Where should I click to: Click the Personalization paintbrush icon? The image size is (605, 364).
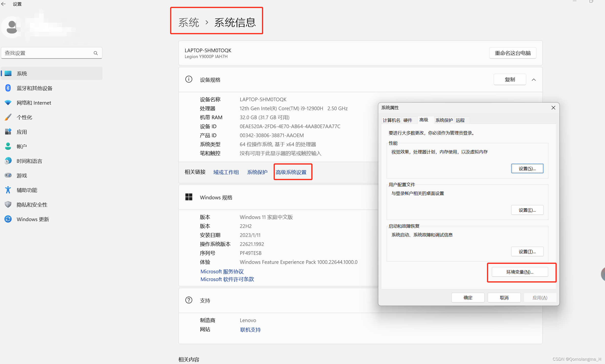pos(8,117)
